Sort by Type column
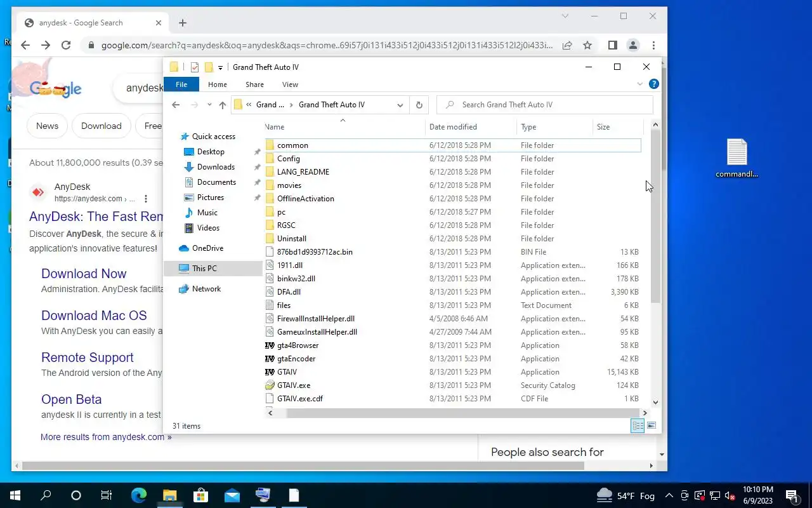Viewport: 812px width, 508px height. pyautogui.click(x=554, y=127)
